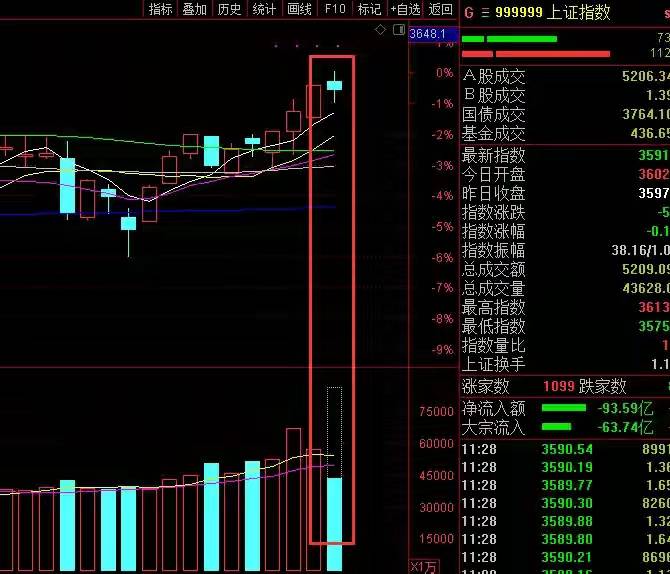Click the green buy-strength bar
This screenshot has width=670, height=574.
[x=509, y=39]
